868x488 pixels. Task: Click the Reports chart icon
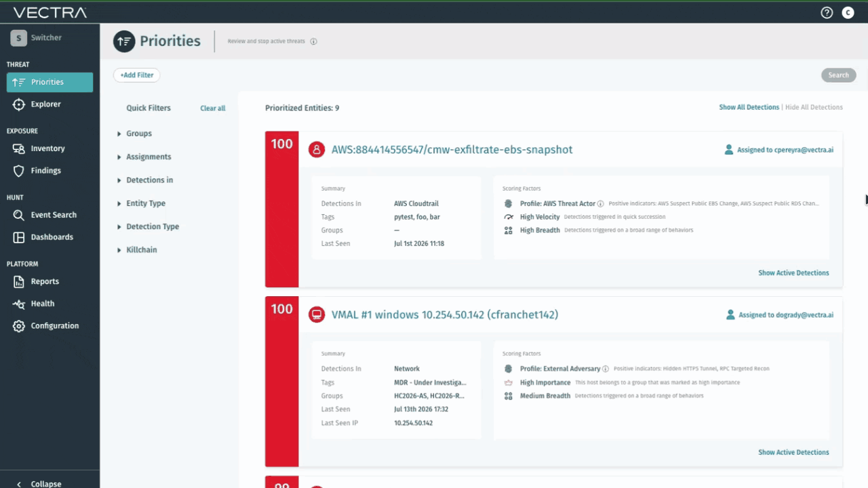(x=18, y=281)
